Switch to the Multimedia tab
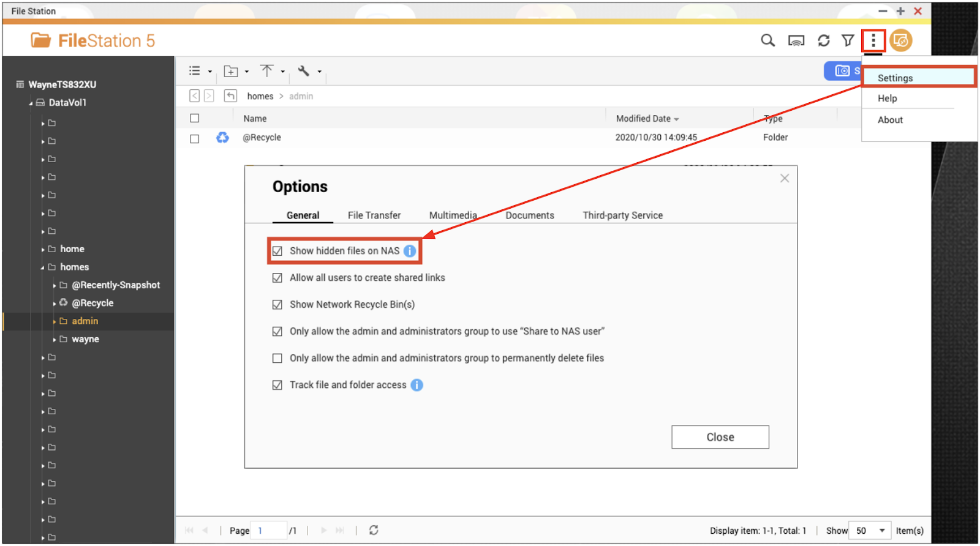980x546 pixels. 453,215
